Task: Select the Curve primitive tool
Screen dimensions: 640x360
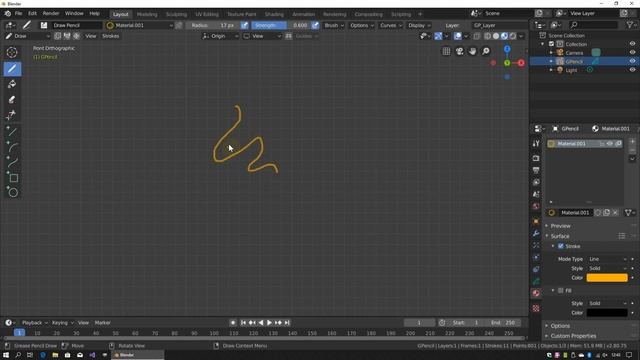Action: click(12, 162)
